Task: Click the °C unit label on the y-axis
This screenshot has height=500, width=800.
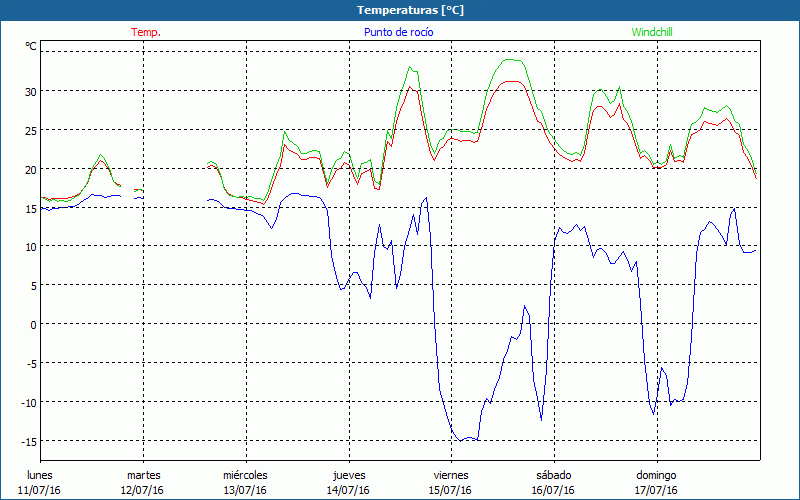Action: 31,46
